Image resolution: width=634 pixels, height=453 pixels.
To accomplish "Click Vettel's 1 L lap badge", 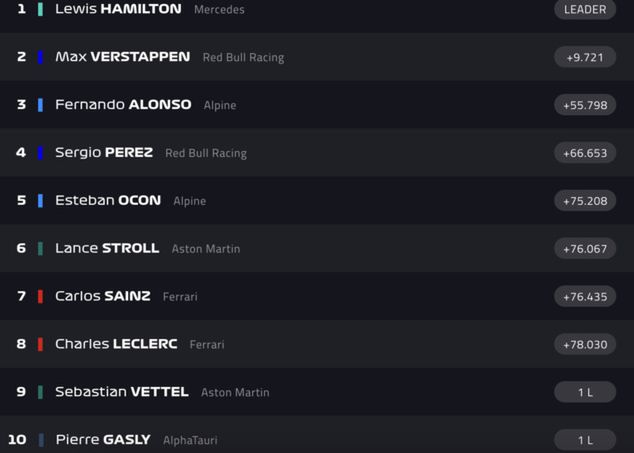I will (x=585, y=392).
